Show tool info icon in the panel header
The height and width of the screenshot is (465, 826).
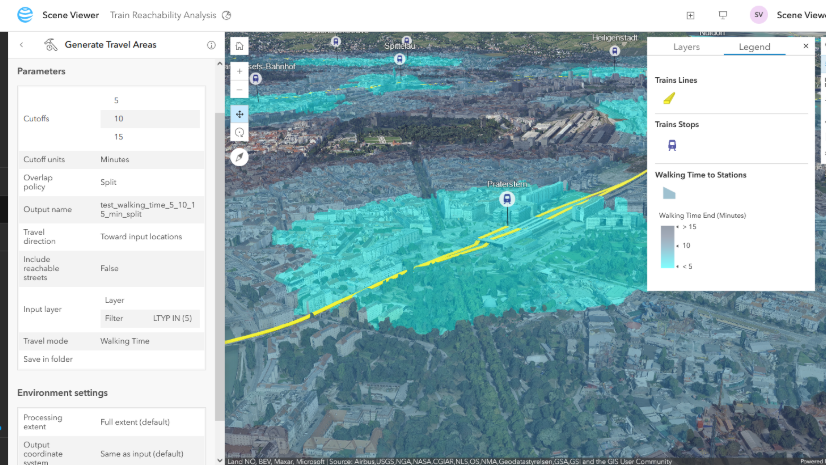coord(211,45)
